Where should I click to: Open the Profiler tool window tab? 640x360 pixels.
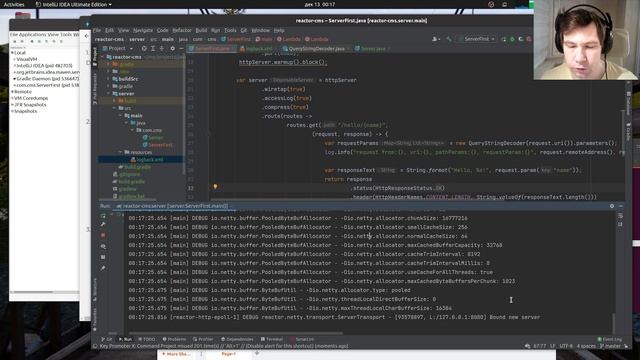pyautogui.click(x=203, y=339)
